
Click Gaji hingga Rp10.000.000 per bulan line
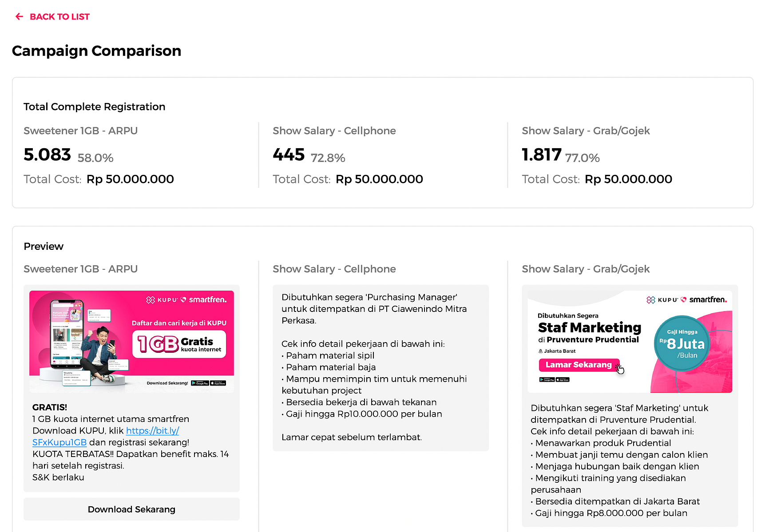pos(362,414)
